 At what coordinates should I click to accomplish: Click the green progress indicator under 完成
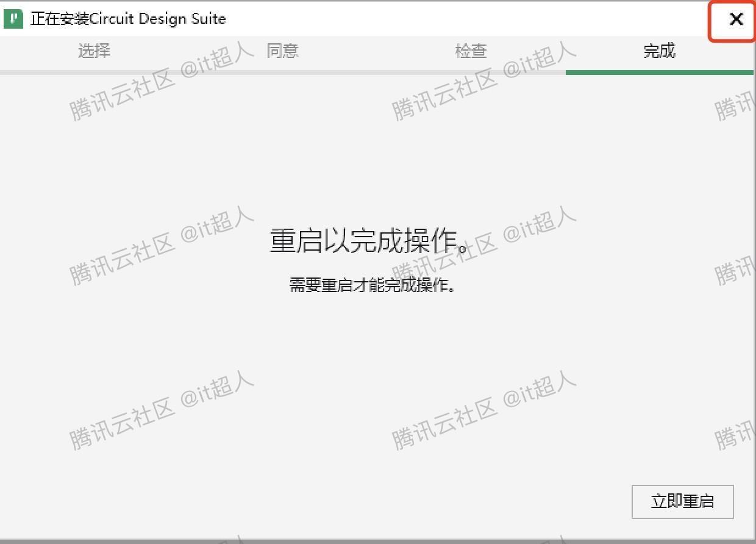[659, 73]
